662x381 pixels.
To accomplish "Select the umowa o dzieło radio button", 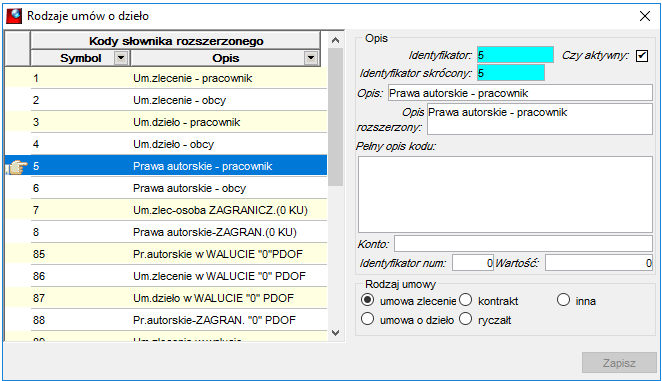I will point(367,319).
